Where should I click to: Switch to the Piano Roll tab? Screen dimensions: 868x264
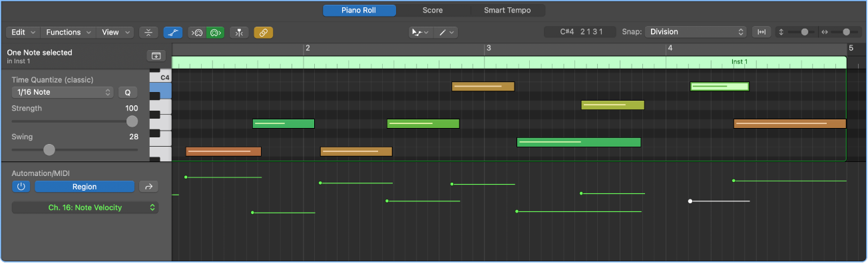[x=359, y=11]
